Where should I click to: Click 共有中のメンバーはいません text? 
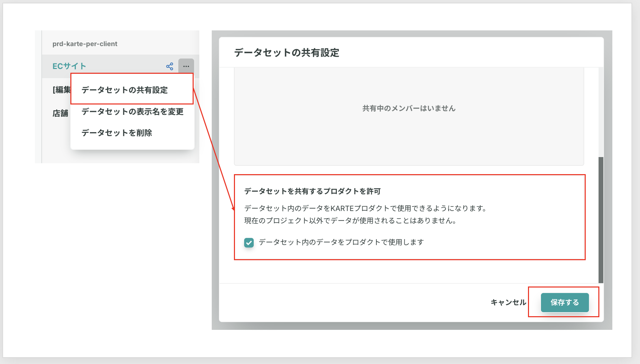click(409, 108)
